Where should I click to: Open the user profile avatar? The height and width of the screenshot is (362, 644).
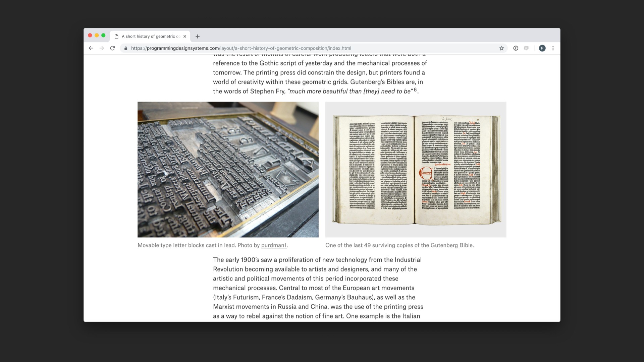tap(542, 48)
